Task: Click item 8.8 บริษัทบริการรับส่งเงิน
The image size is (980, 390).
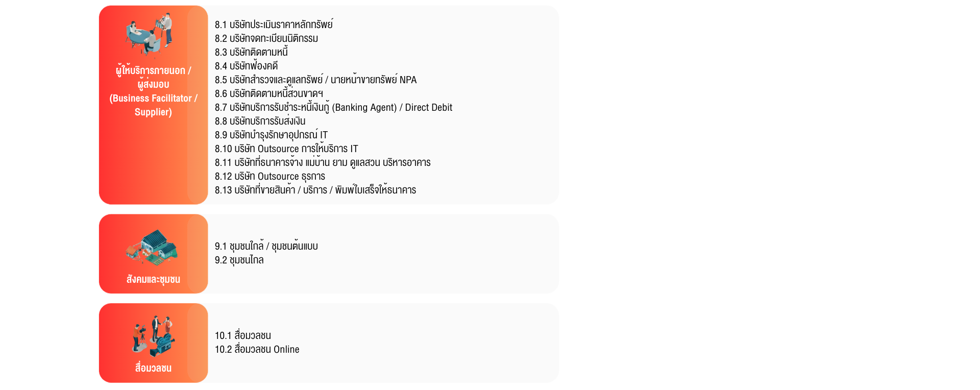Action: (260, 121)
